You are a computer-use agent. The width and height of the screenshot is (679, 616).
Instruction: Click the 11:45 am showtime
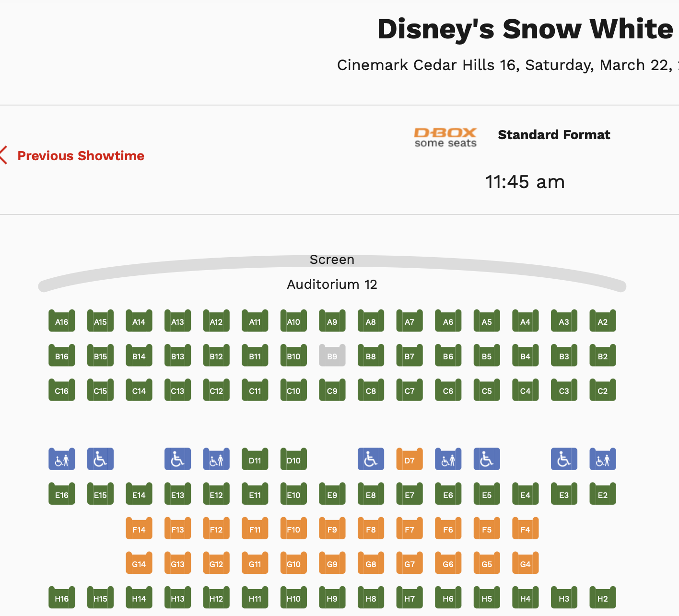[525, 182]
